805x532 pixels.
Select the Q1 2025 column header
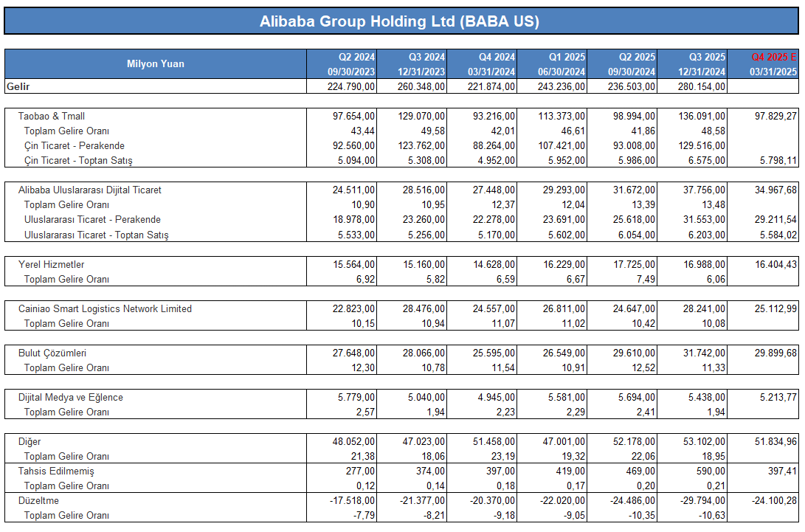(567, 57)
